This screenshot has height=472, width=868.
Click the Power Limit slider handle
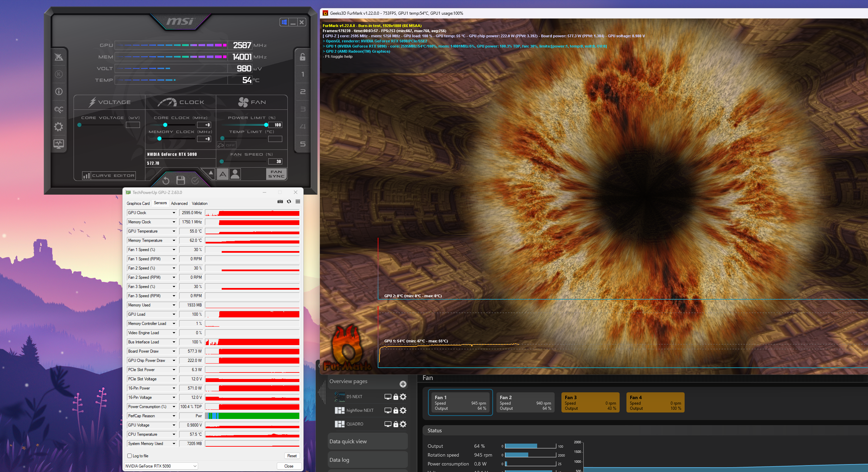tap(266, 125)
